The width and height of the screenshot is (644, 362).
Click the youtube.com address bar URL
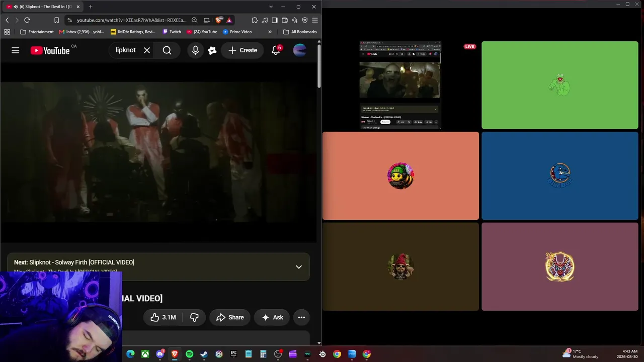131,20
